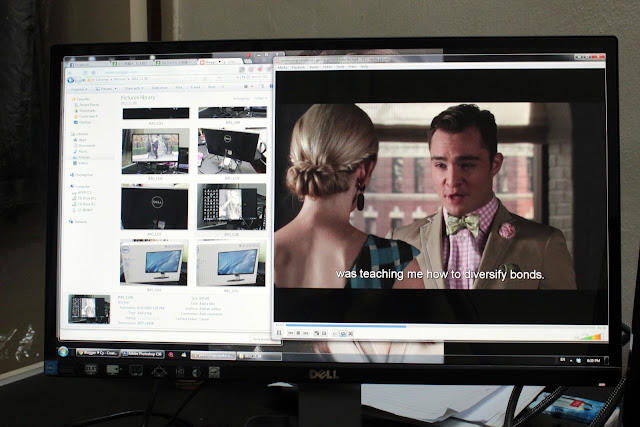Open Documents library

pyautogui.click(x=84, y=145)
